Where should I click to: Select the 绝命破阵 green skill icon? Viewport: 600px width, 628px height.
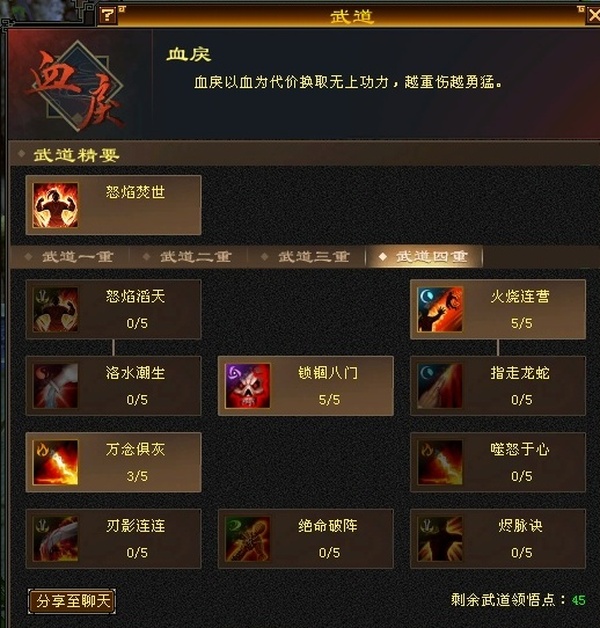point(248,539)
